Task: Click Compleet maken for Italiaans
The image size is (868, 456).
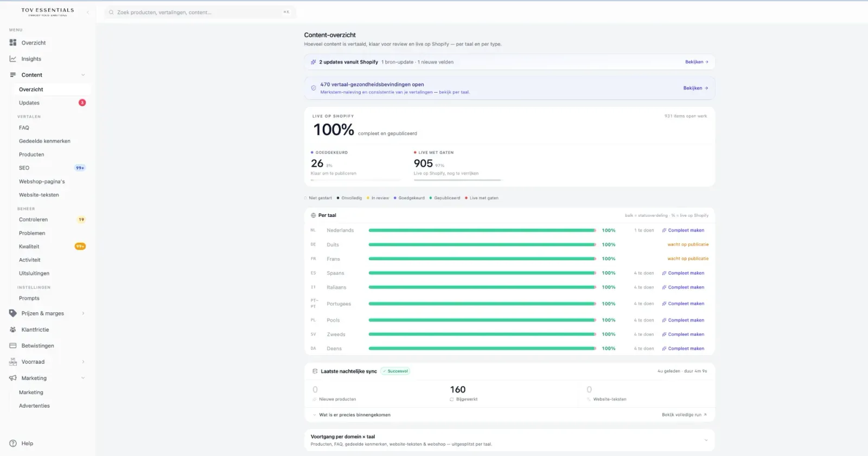Action: coord(683,287)
